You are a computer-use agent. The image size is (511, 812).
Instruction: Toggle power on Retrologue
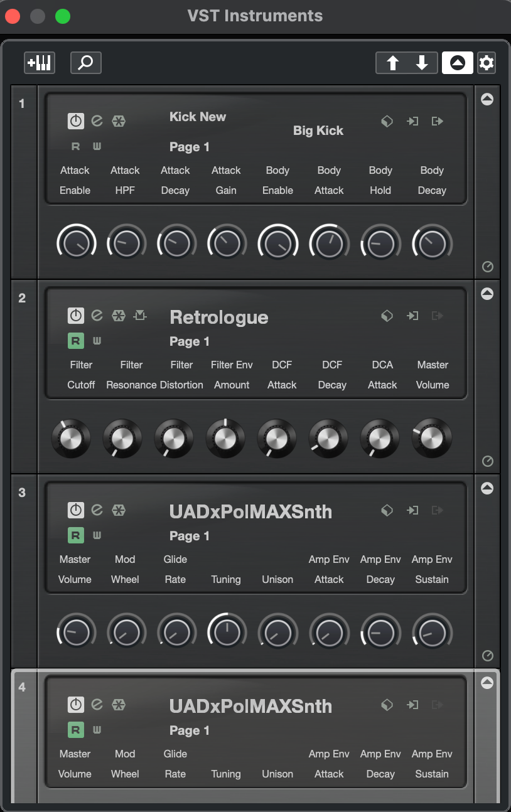[76, 316]
